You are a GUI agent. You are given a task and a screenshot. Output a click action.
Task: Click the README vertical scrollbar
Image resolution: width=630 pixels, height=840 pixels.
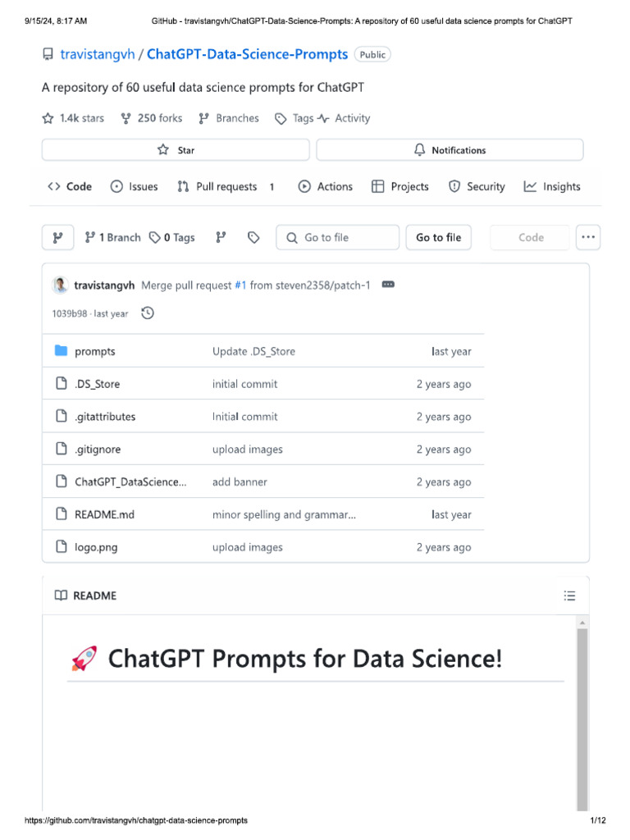(582, 705)
